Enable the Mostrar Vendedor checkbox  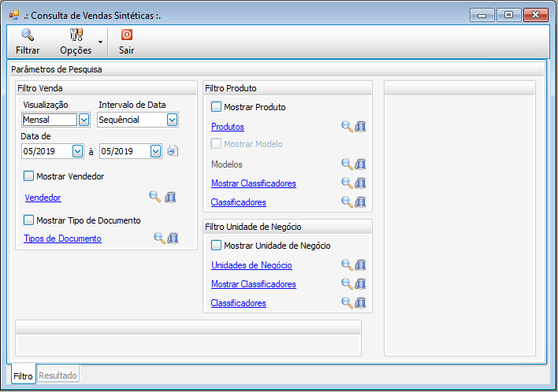pos(29,176)
